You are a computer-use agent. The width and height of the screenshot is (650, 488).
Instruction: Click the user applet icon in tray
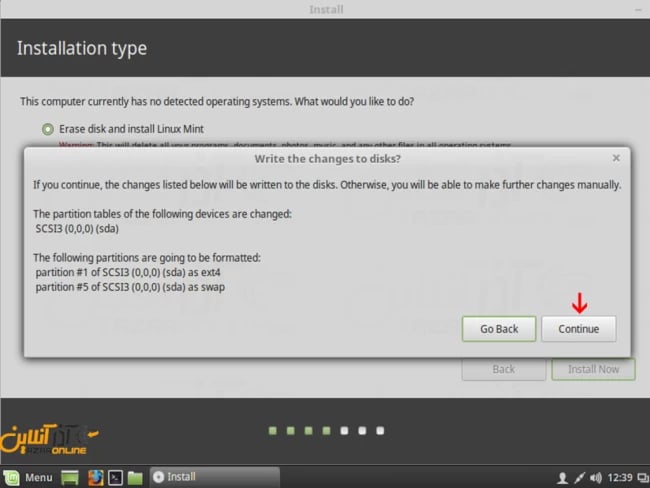pyautogui.click(x=562, y=478)
